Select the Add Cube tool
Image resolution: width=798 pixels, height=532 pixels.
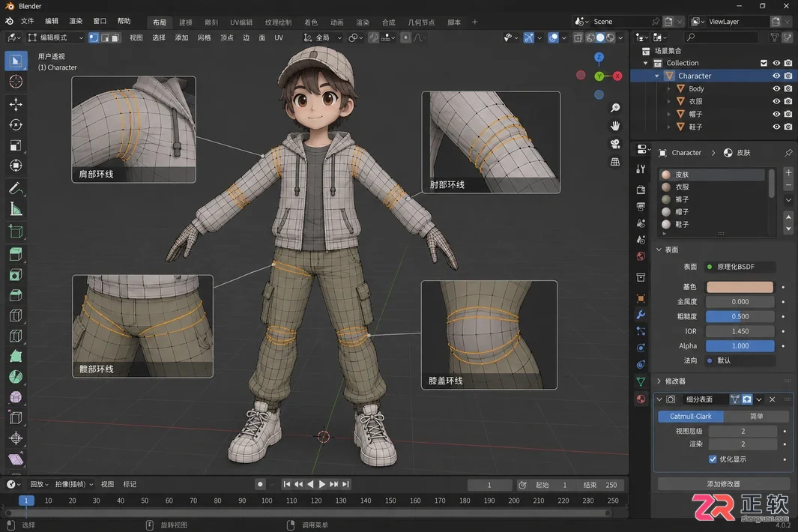point(16,232)
